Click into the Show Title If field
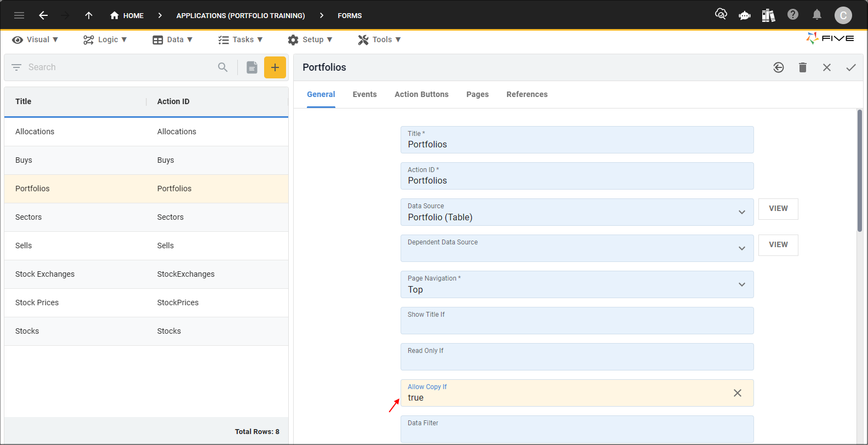868x445 pixels. pos(577,321)
